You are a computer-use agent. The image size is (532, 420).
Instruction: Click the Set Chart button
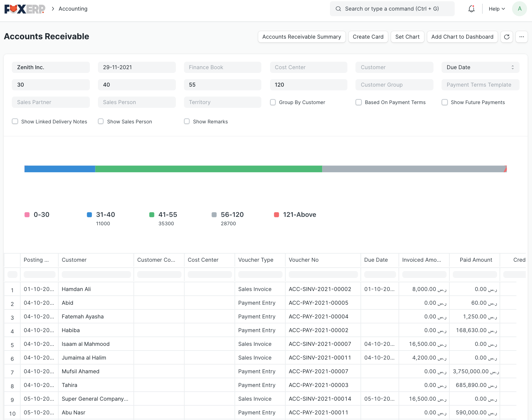(x=407, y=37)
